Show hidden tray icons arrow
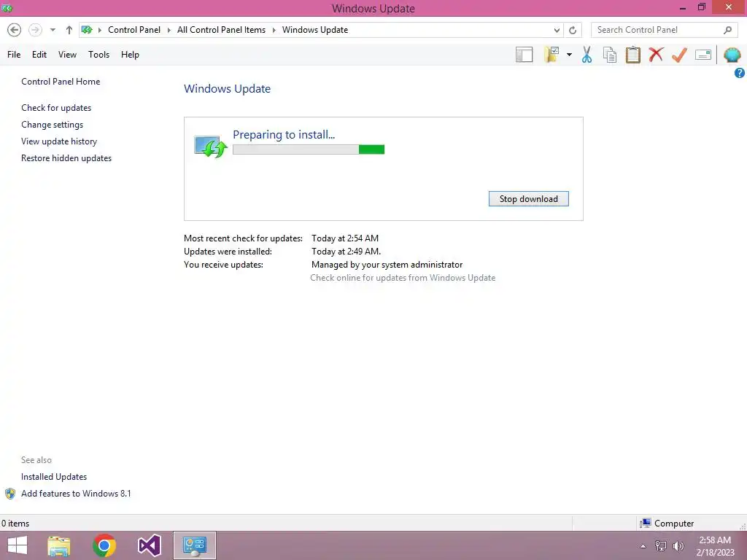The image size is (747, 560). (643, 546)
